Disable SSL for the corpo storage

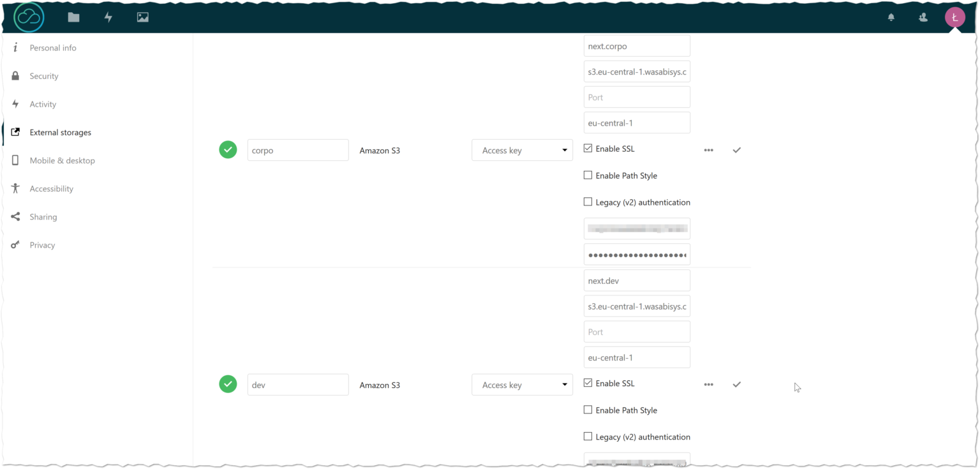click(588, 147)
